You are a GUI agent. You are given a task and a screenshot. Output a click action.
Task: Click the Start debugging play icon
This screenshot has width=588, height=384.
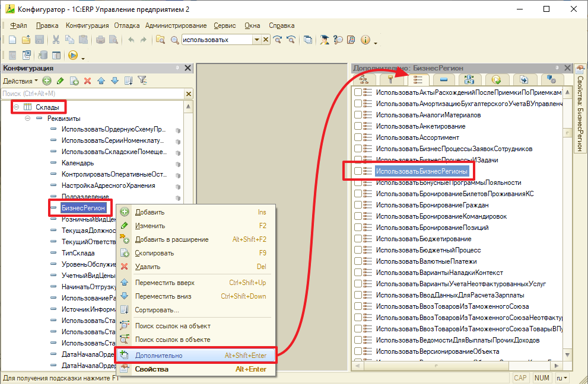coord(73,56)
